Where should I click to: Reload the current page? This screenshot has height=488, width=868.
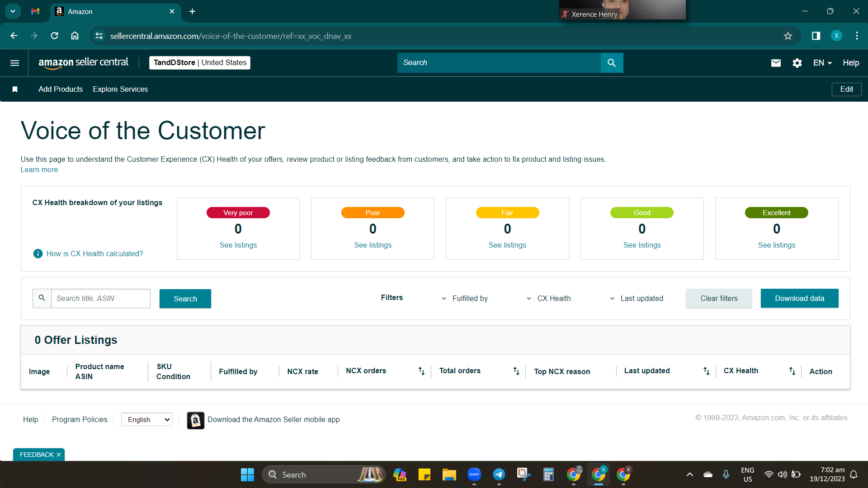point(54,36)
